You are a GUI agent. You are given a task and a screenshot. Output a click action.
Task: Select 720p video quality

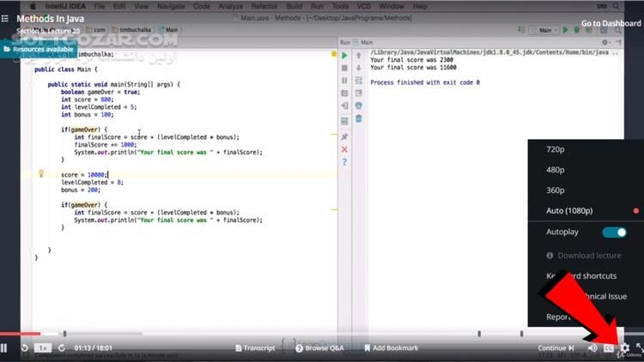point(556,149)
